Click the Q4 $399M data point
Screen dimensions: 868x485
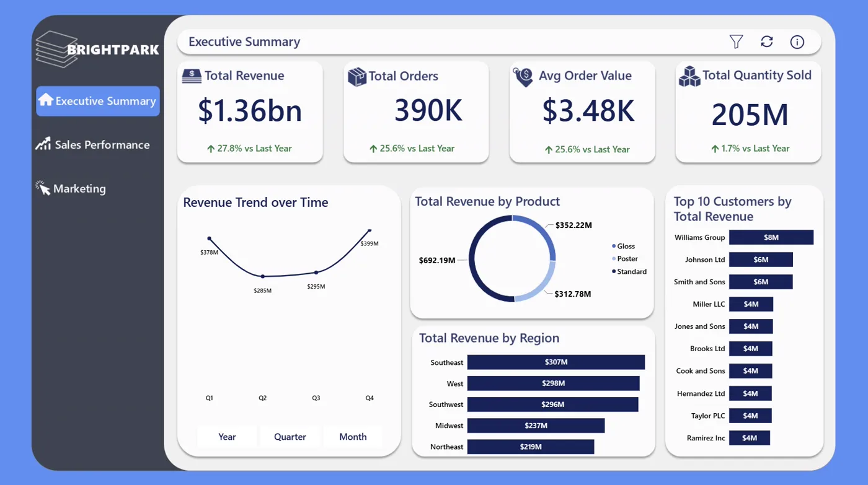(x=370, y=230)
